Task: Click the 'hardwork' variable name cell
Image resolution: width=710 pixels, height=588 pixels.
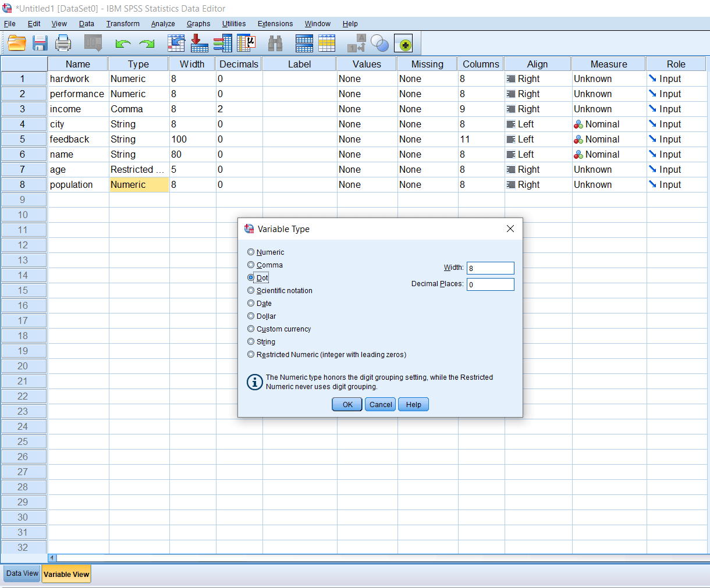Action: pyautogui.click(x=77, y=79)
